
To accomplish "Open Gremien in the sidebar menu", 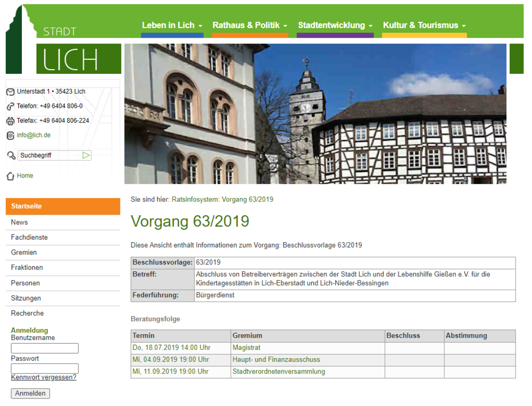I will [24, 252].
